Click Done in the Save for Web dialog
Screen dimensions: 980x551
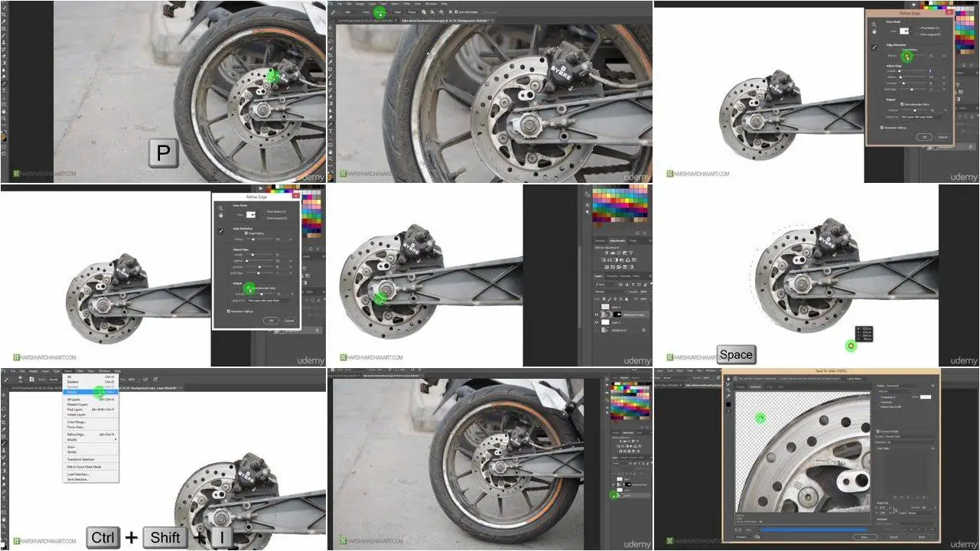(x=921, y=537)
